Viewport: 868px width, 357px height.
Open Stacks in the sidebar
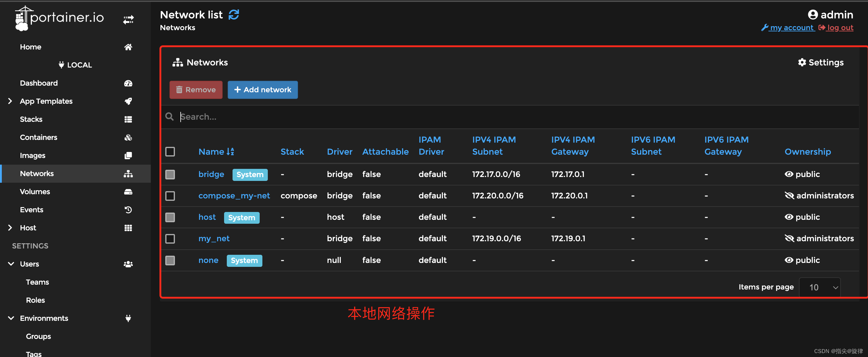pos(31,119)
